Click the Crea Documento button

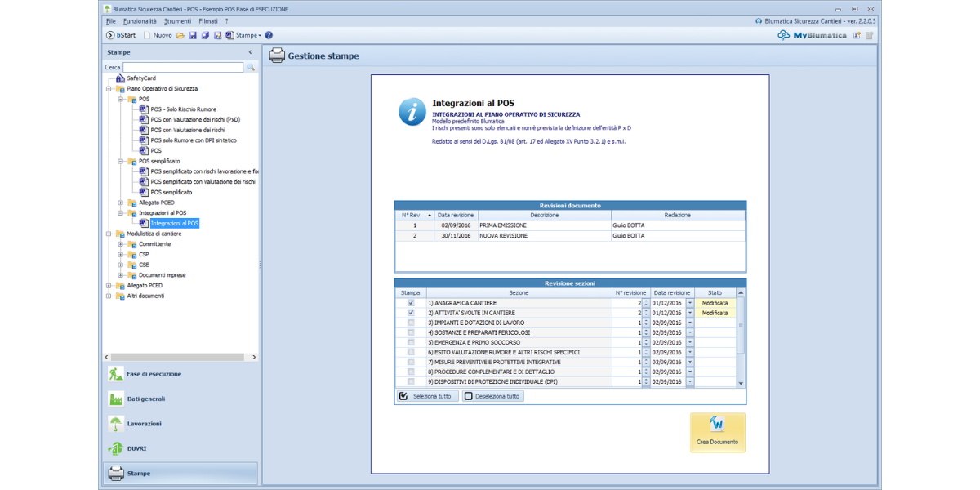[717, 432]
